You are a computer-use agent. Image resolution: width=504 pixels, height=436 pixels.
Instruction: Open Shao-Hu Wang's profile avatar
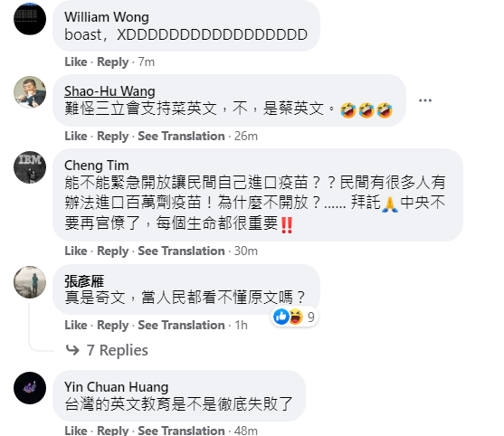coord(30,92)
